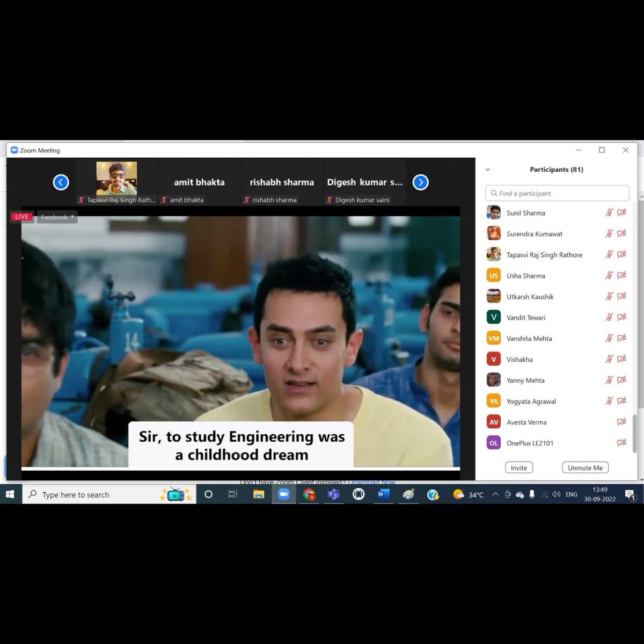Click Surendra Kumawat's muted microphone icon

coord(609,233)
